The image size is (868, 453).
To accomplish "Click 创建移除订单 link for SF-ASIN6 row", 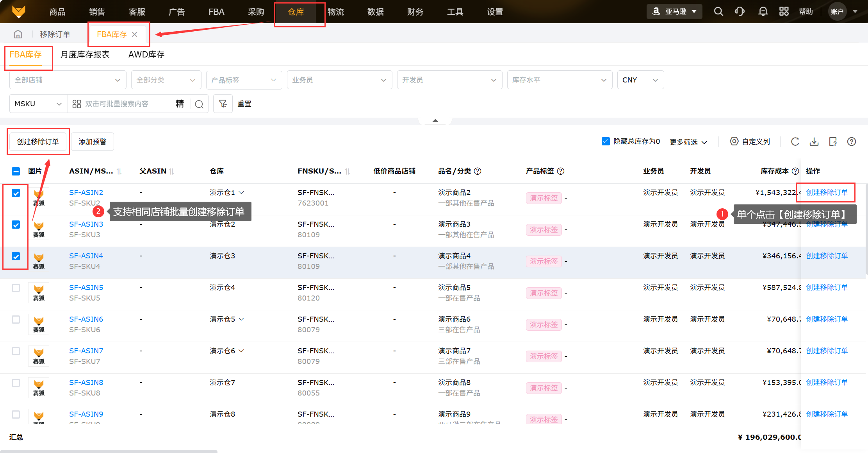I will coord(827,319).
